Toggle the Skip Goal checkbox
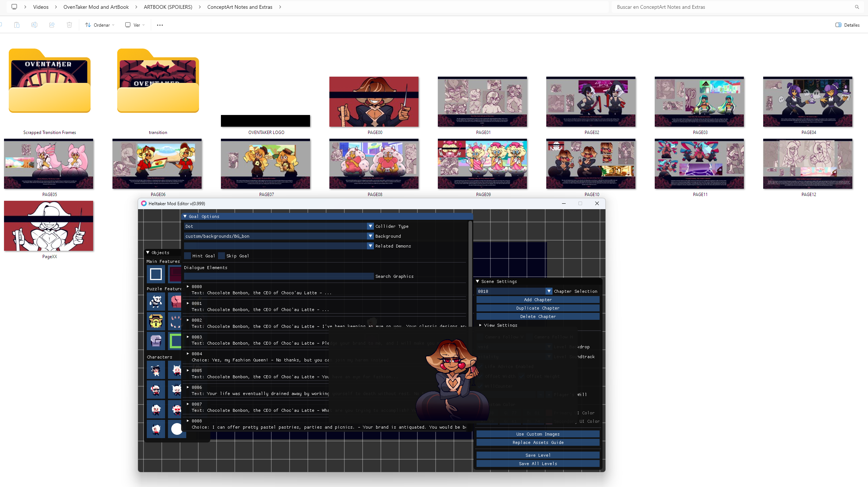868x487 pixels. pos(222,256)
